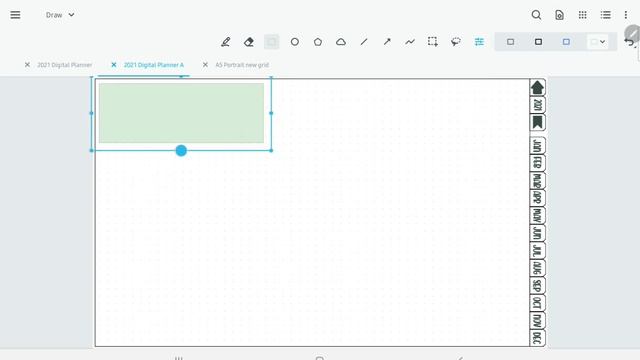Select the straight line tool
Image resolution: width=640 pixels, height=360 pixels.
click(364, 42)
